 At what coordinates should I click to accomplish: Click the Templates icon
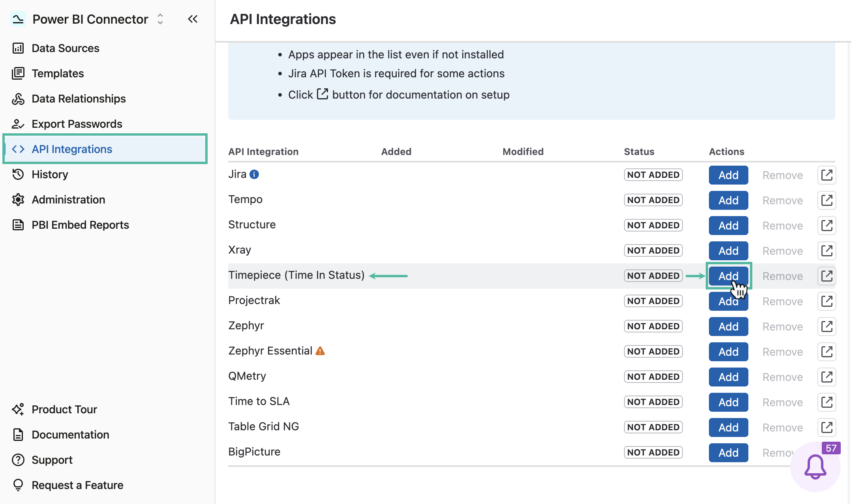click(x=18, y=73)
